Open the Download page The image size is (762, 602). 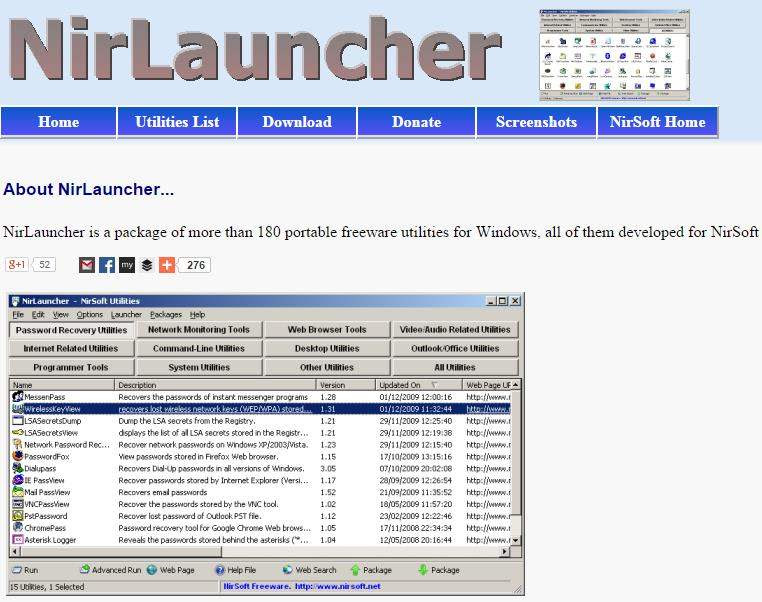tap(297, 121)
